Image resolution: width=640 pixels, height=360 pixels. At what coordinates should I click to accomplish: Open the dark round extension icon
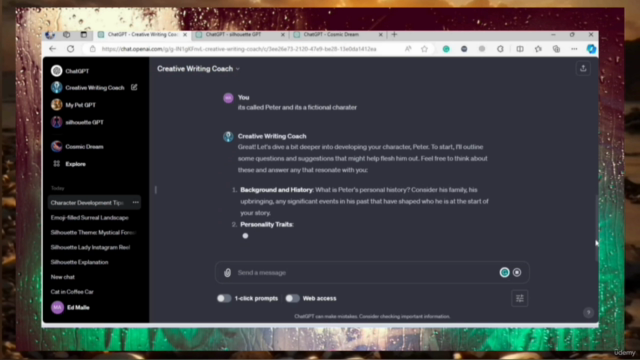pos(464,49)
